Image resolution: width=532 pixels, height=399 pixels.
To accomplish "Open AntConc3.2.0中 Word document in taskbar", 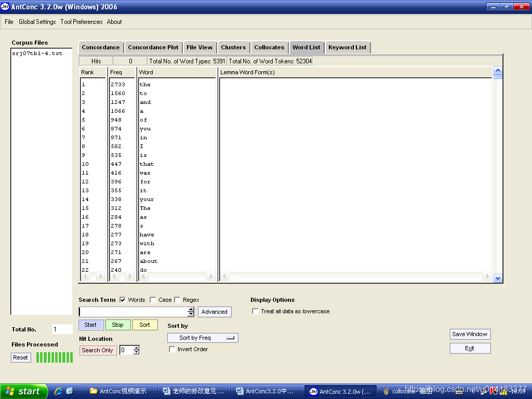I will (x=268, y=391).
